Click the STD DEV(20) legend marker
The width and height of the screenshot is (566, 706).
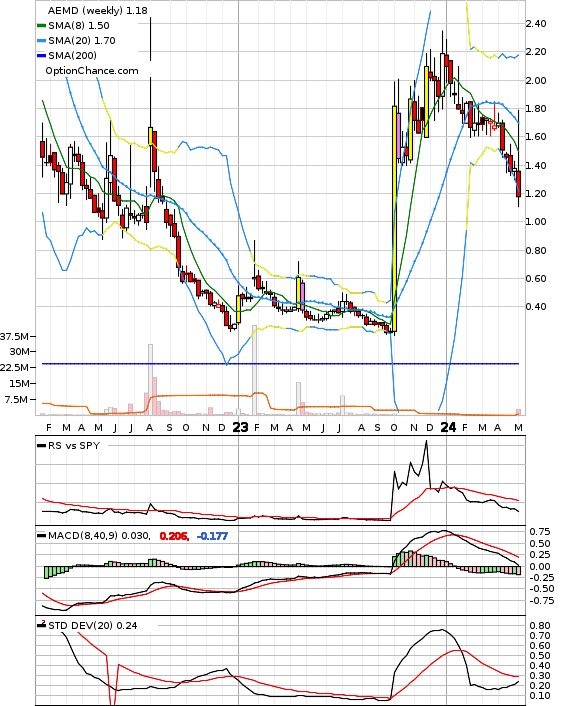[41, 625]
